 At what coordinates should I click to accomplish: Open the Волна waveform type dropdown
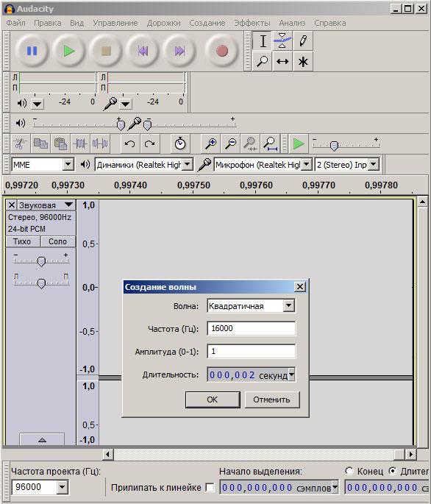pyautogui.click(x=288, y=305)
